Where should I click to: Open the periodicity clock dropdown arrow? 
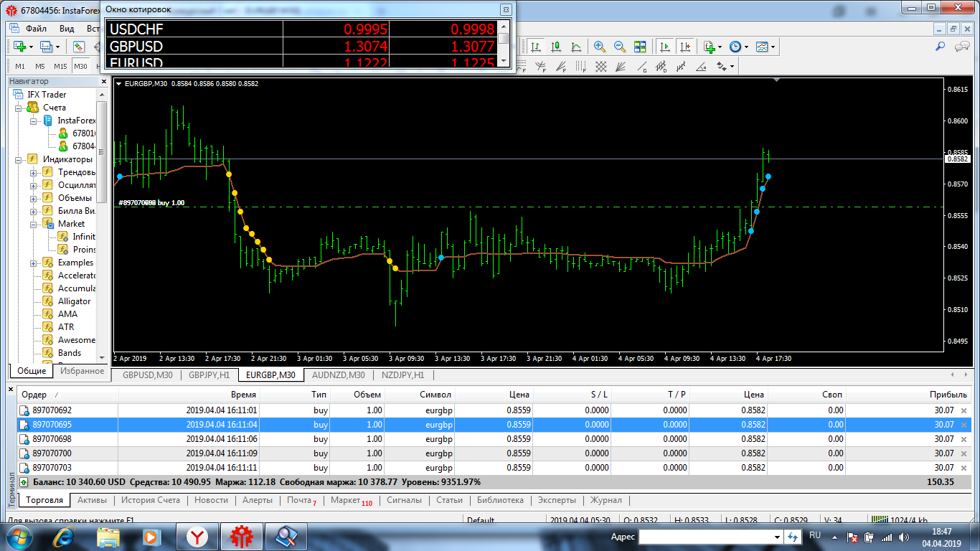click(x=746, y=47)
